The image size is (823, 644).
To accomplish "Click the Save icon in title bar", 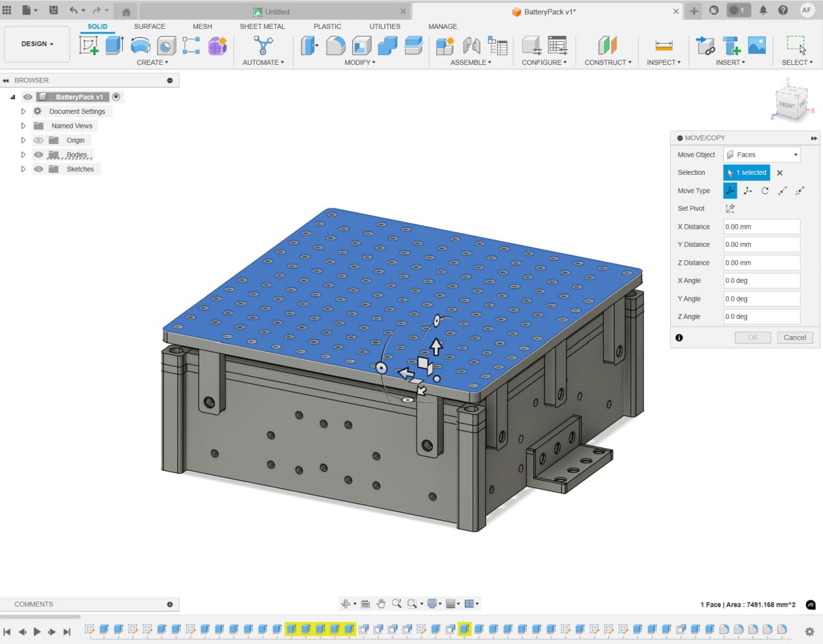I will click(54, 10).
